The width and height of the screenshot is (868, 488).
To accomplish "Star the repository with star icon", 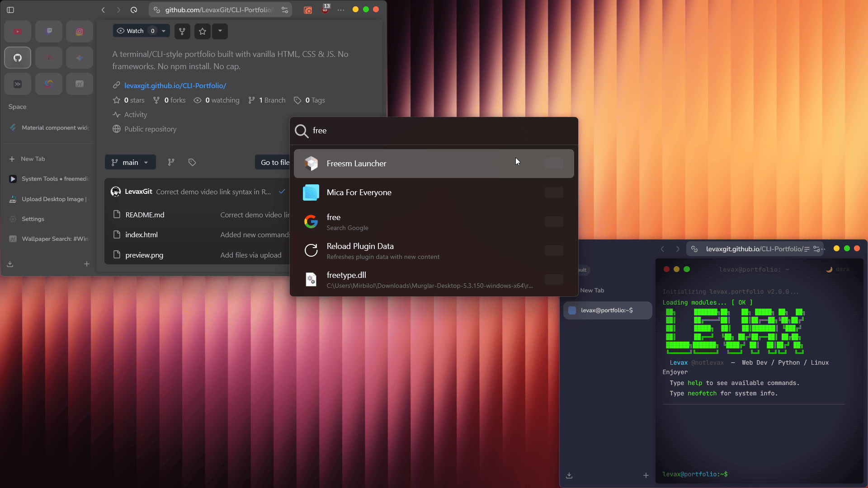I will pos(203,31).
